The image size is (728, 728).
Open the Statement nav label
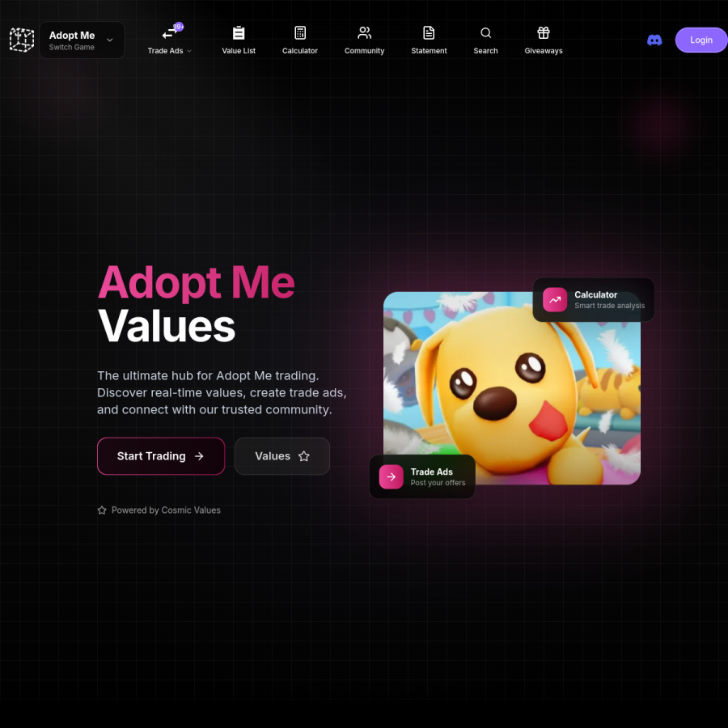429,51
